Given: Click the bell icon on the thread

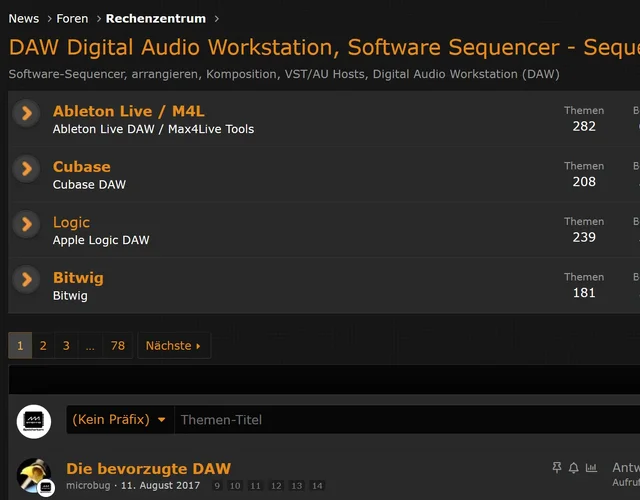Looking at the screenshot, I should click(574, 468).
